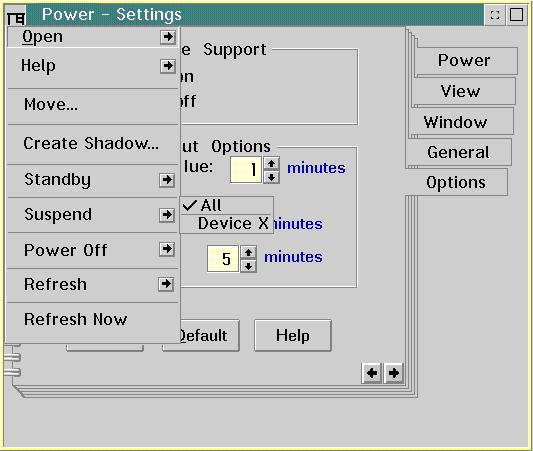Go to previous notebook page arrow

coord(372,373)
